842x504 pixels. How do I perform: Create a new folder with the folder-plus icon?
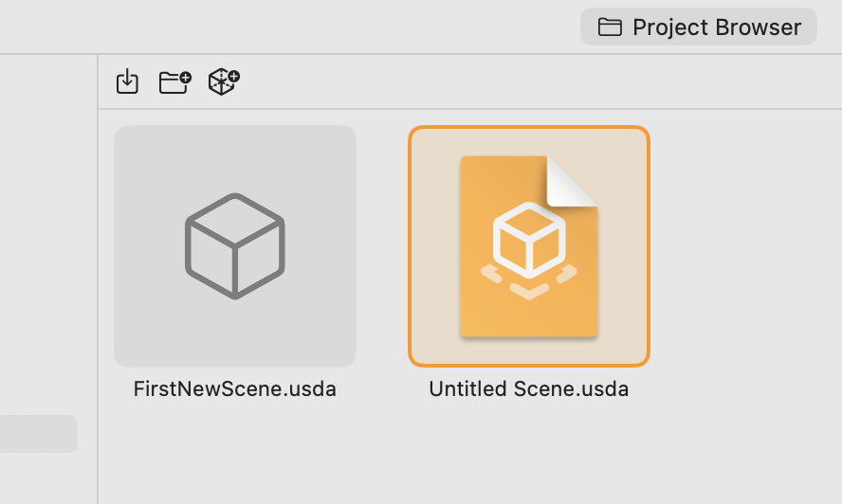click(x=174, y=82)
